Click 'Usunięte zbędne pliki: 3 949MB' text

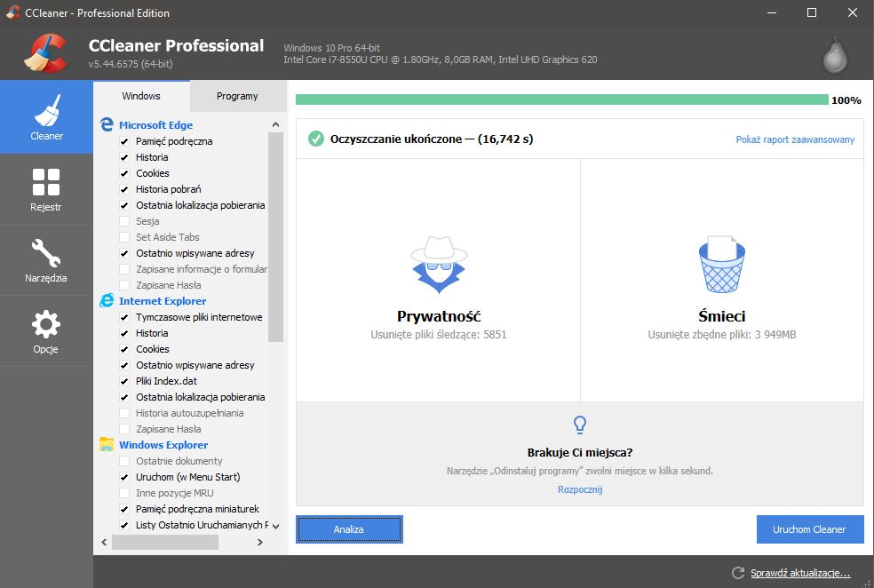(x=722, y=334)
